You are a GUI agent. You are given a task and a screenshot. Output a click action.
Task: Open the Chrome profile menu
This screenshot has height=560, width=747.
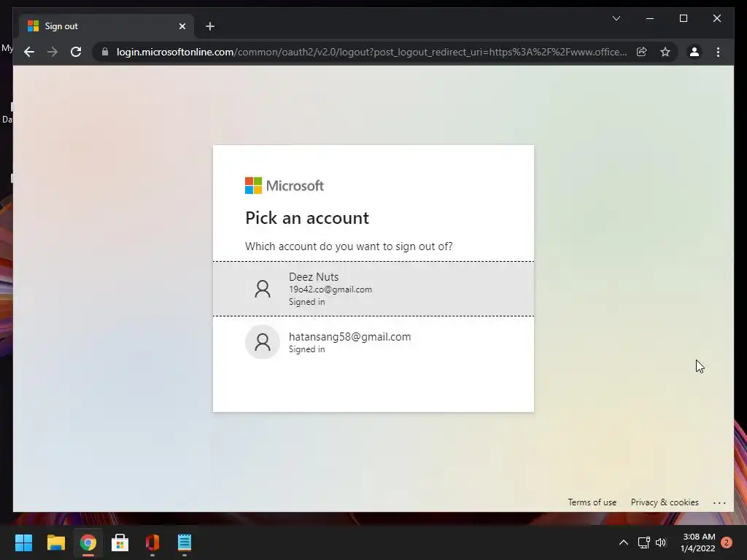[x=694, y=52]
